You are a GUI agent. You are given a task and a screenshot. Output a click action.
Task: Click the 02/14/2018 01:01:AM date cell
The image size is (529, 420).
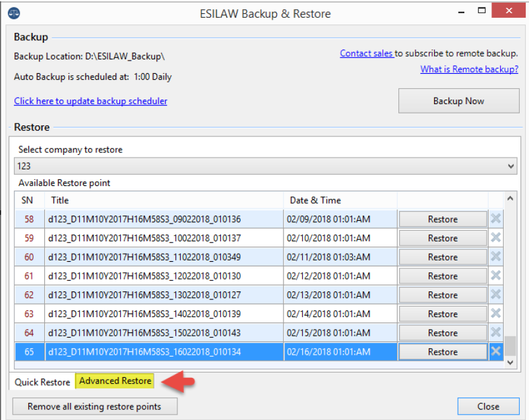pyautogui.click(x=340, y=314)
